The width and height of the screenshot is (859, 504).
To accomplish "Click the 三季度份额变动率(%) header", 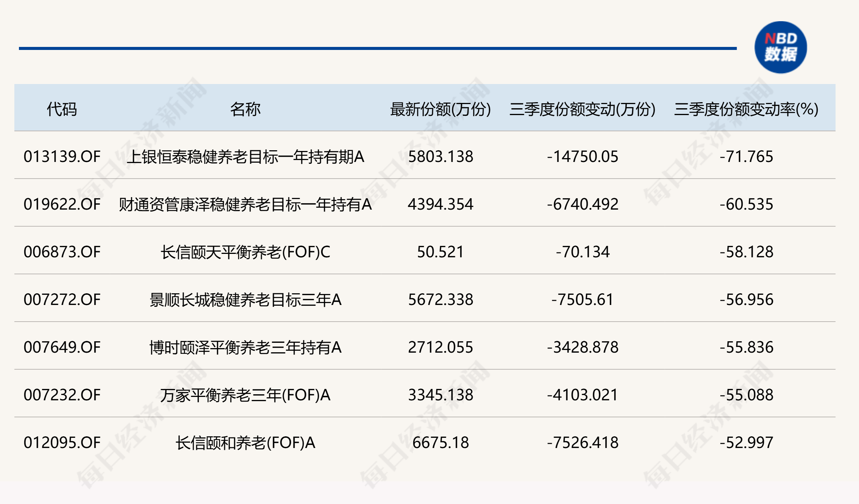I will tap(746, 109).
